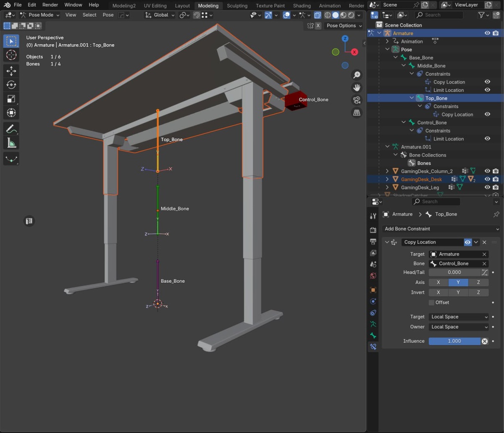Hide Armature object in outliner
Viewport: 504px width, 433px height.
(x=487, y=33)
